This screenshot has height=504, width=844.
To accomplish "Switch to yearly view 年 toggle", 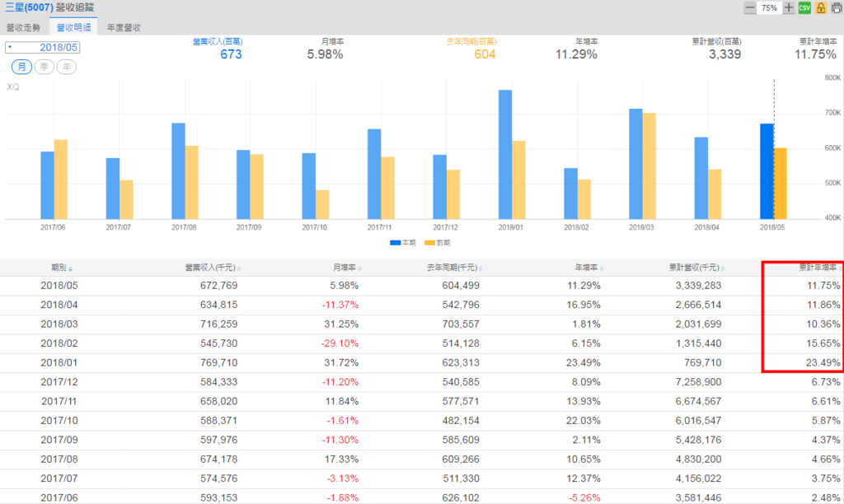I will tap(67, 67).
